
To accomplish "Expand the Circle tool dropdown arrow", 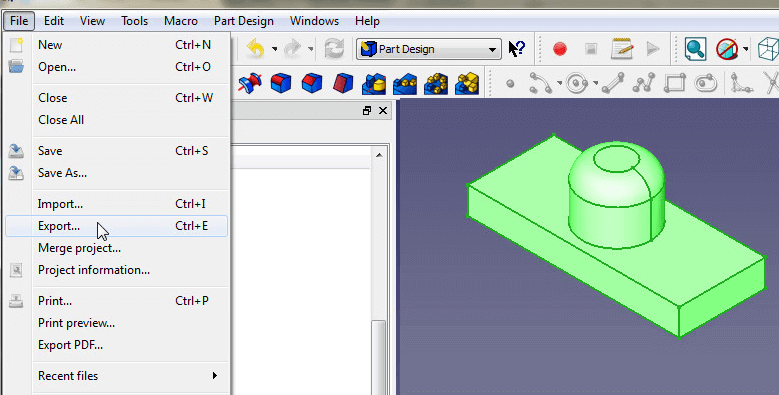I will tap(596, 83).
